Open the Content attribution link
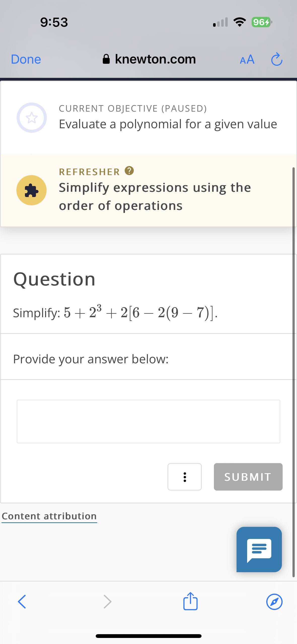Viewport: 297px width, 644px height. tap(49, 516)
